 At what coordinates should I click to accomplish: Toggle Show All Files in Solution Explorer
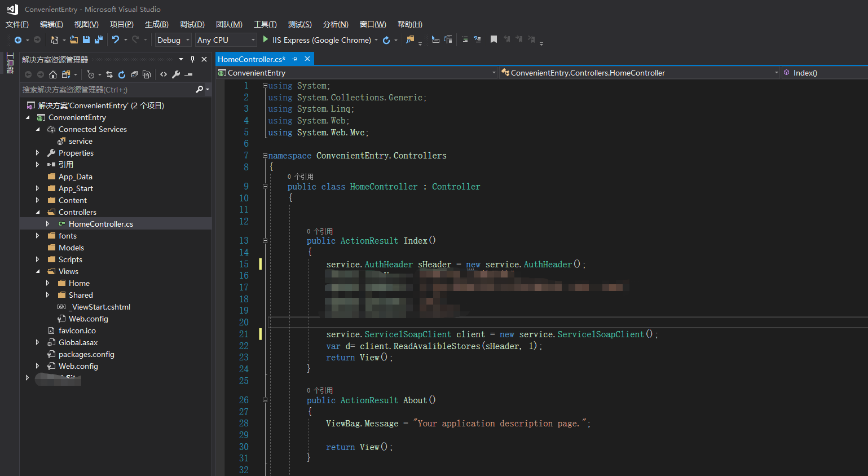click(x=147, y=74)
